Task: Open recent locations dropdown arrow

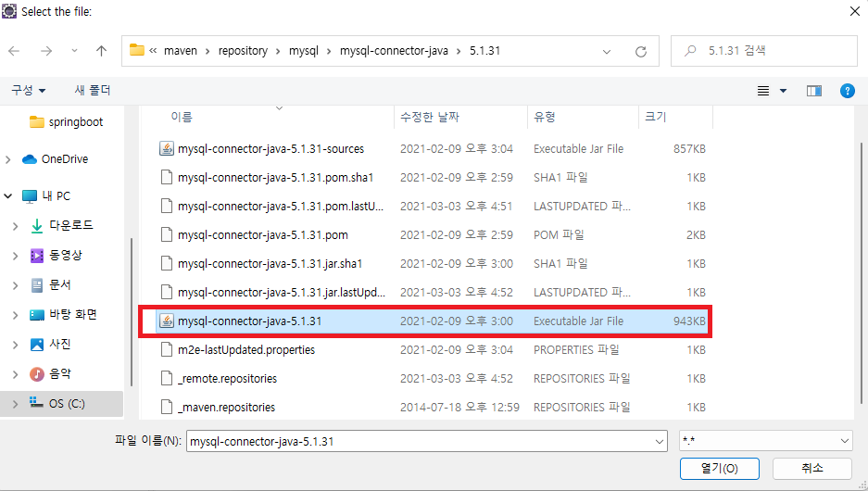Action: pos(74,51)
